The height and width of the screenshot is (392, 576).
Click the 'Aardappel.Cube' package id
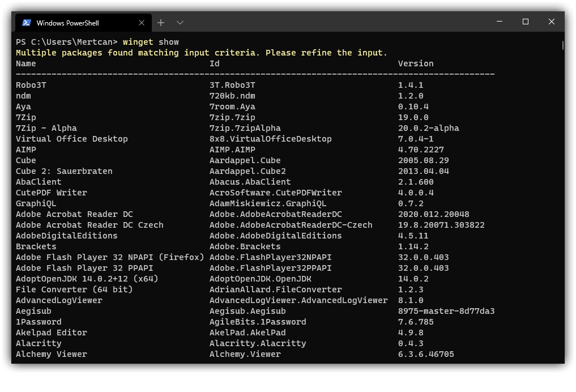point(245,160)
